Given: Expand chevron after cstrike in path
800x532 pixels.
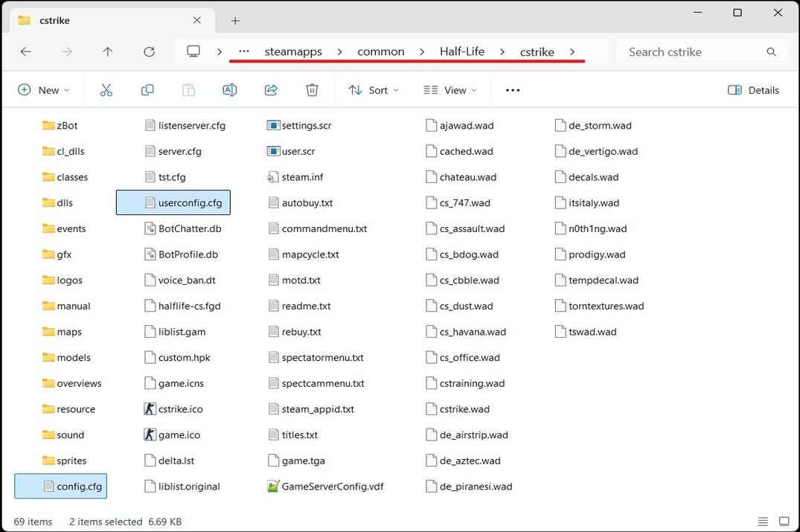Looking at the screenshot, I should click(572, 52).
